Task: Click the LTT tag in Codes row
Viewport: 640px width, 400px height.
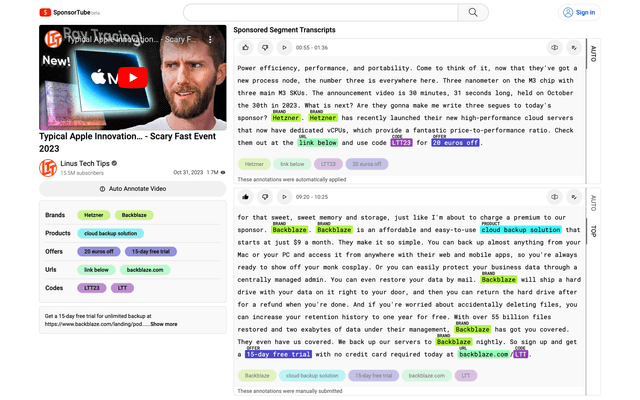Action: (122, 288)
